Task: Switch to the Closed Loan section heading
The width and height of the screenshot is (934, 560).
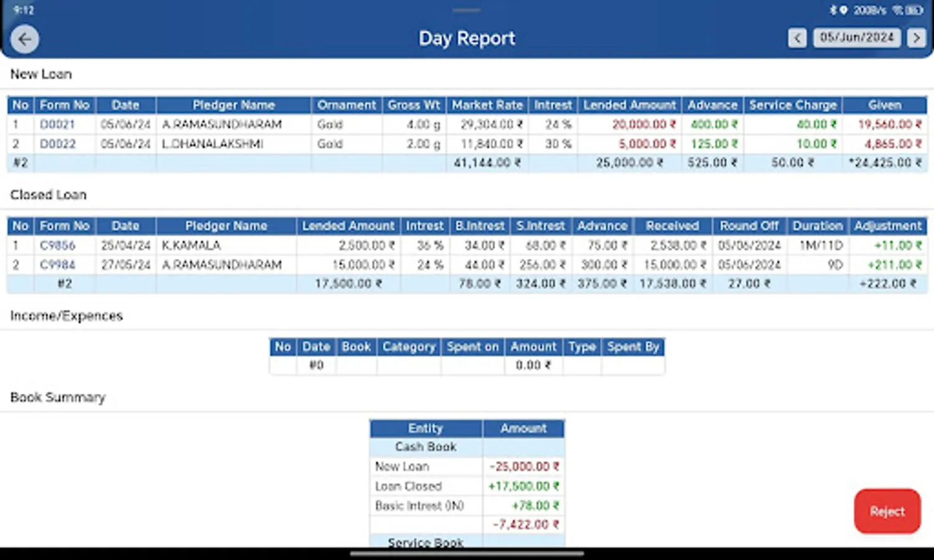Action: [x=49, y=194]
